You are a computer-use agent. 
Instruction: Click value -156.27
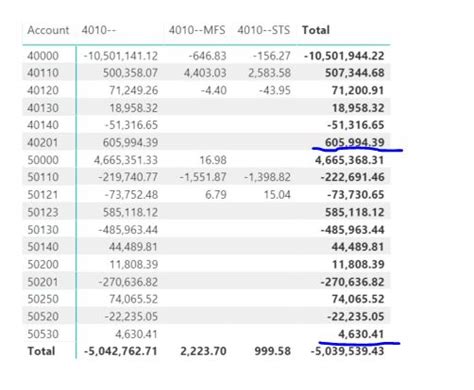272,56
